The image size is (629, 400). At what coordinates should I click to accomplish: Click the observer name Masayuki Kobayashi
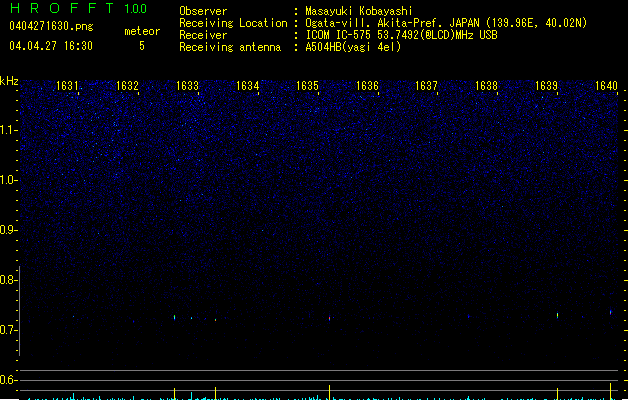359,11
